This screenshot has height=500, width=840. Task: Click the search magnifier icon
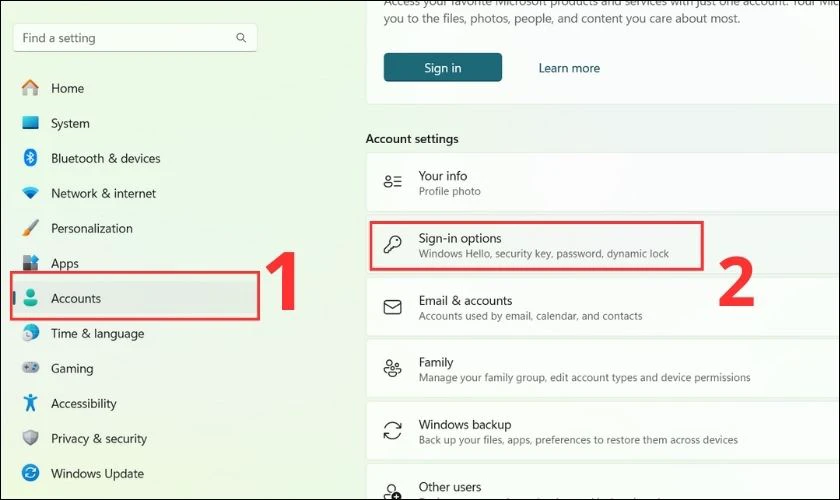point(241,38)
